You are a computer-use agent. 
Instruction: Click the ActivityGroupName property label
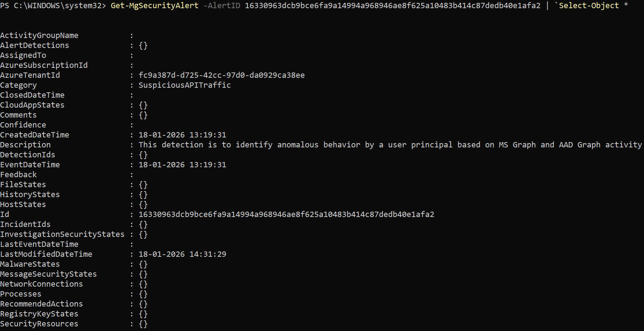click(x=39, y=36)
